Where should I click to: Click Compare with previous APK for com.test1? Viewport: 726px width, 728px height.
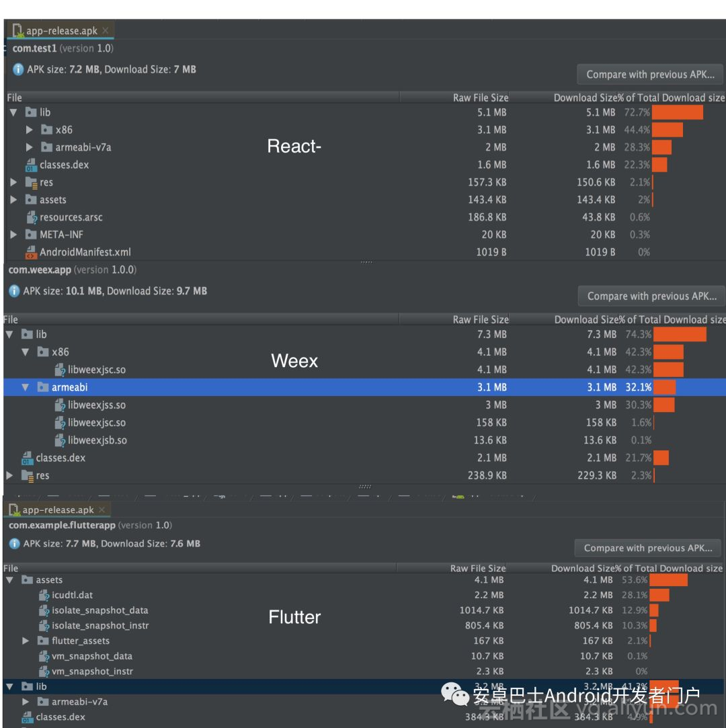(x=650, y=75)
